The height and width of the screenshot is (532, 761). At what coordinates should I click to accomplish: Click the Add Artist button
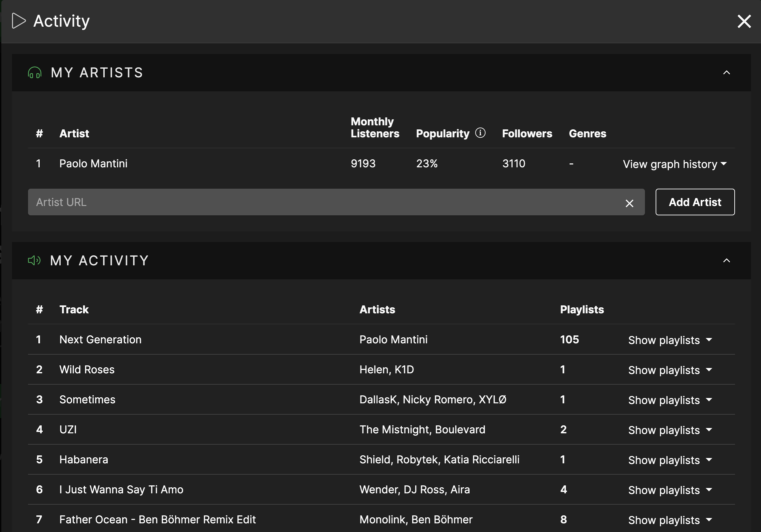(695, 202)
